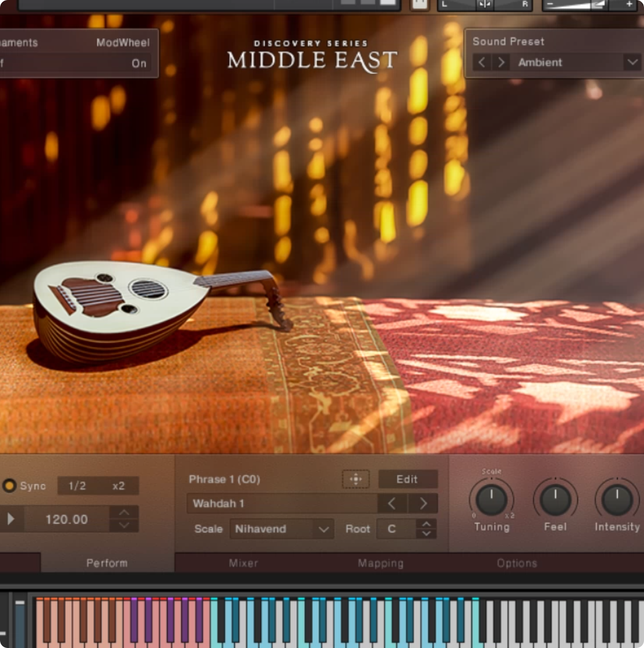Select next Sound Preset arrow
644x648 pixels.
pyautogui.click(x=500, y=62)
